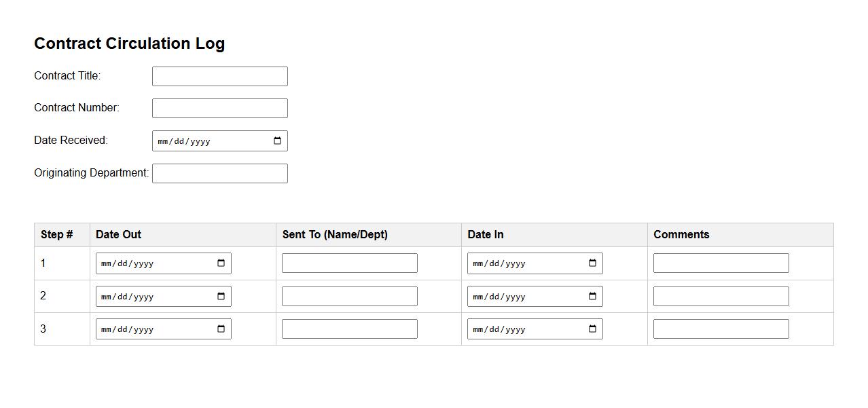Focus the Step 2 Comments field
868x408 pixels.
click(x=721, y=297)
